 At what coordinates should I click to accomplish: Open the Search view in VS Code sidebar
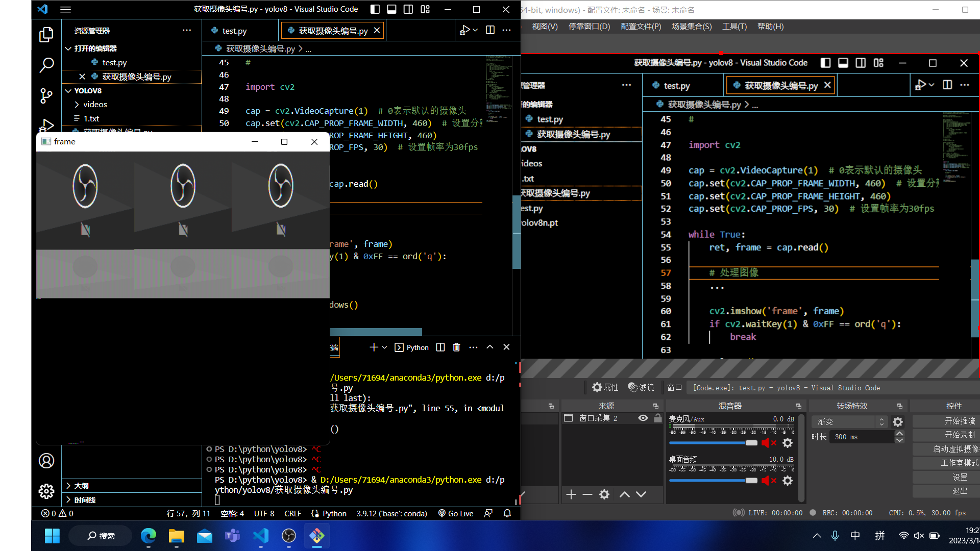pyautogui.click(x=46, y=65)
